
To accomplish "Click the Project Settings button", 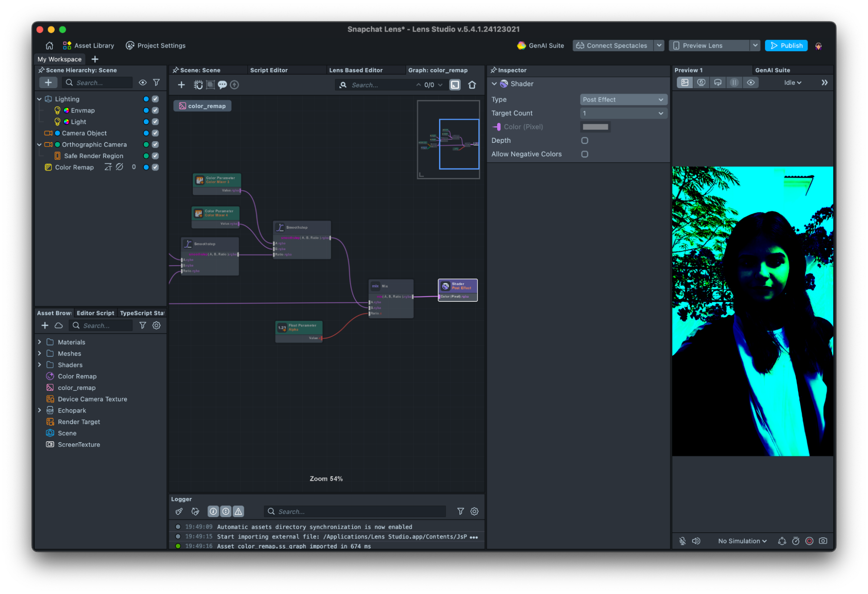I will point(155,46).
